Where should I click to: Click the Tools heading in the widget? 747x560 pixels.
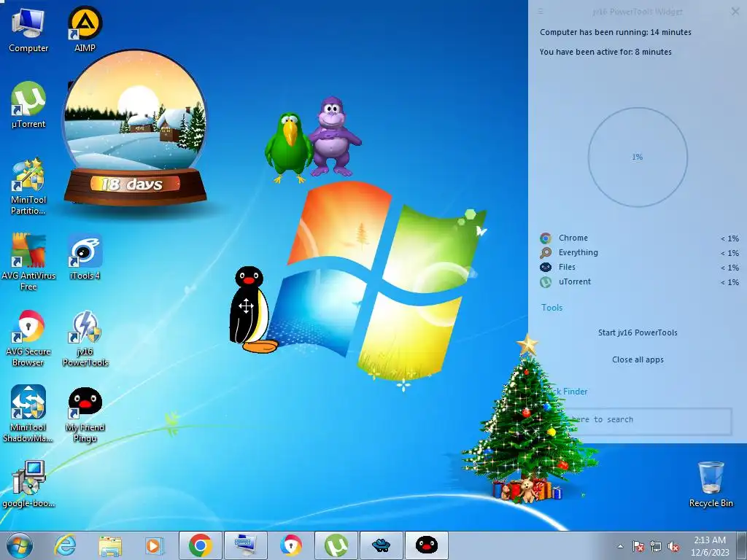click(551, 308)
